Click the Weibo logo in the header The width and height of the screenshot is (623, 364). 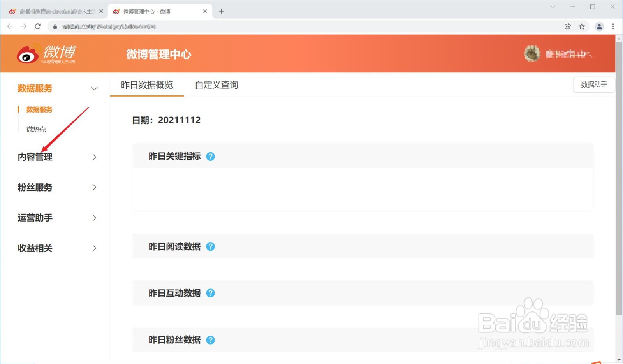coord(46,54)
